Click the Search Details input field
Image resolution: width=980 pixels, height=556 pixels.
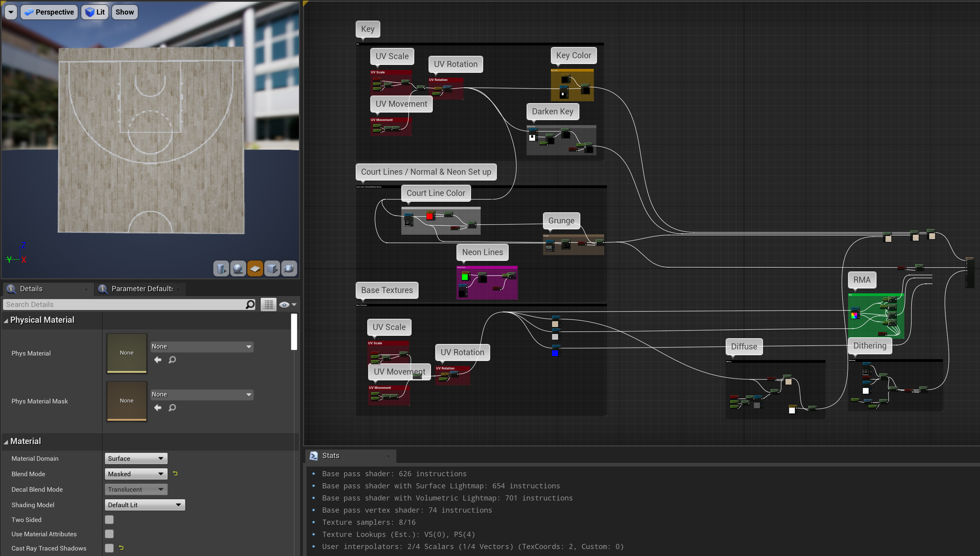click(x=125, y=304)
